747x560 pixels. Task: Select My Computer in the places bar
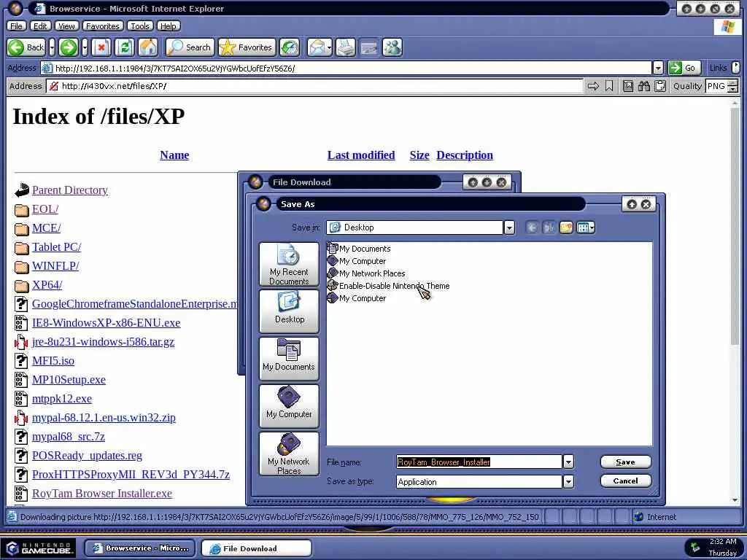[289, 405]
